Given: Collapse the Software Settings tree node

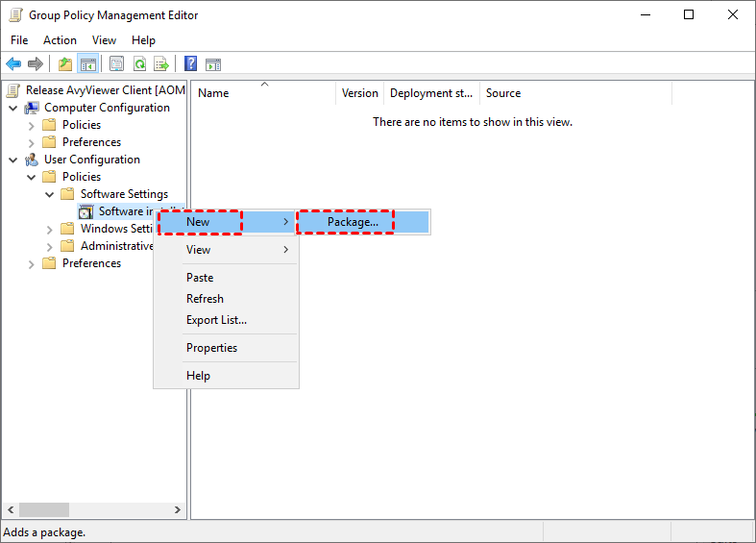Looking at the screenshot, I should (50, 194).
